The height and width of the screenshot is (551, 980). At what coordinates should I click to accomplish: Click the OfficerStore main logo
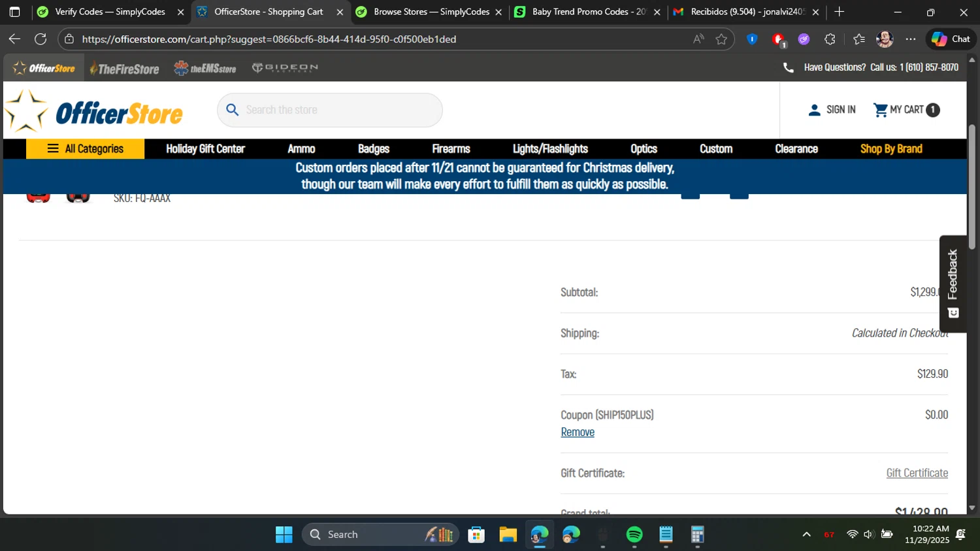[95, 111]
